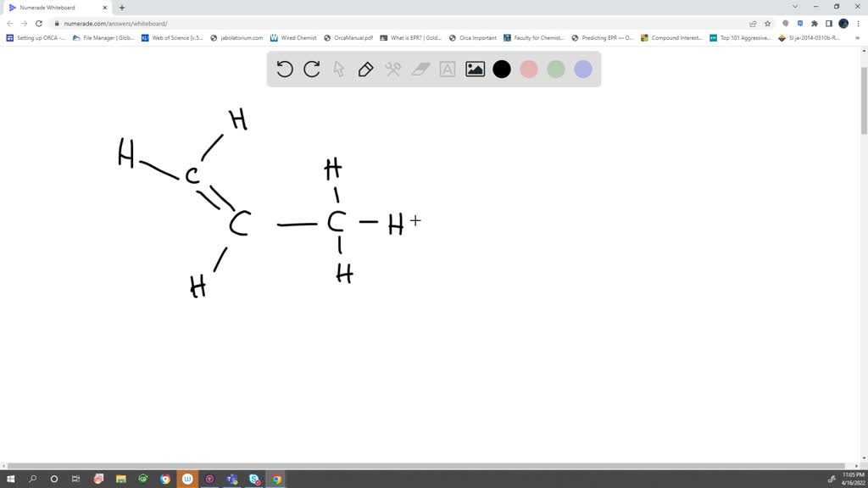Select the red color swatch
This screenshot has width=868, height=488.
click(x=529, y=69)
